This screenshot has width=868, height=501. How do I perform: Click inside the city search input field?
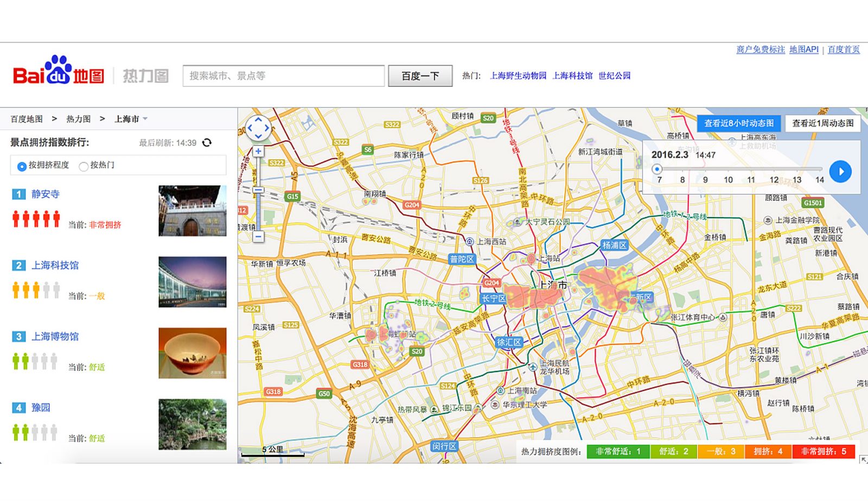tap(282, 75)
